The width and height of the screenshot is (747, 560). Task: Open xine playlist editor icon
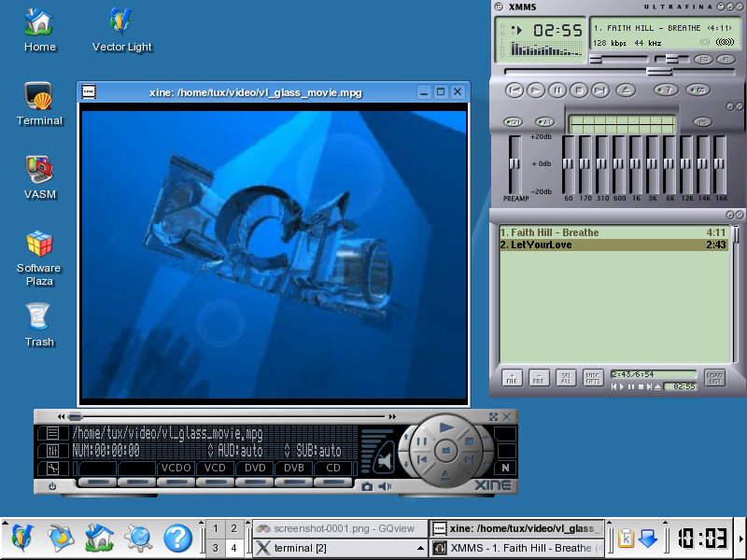[x=52, y=433]
